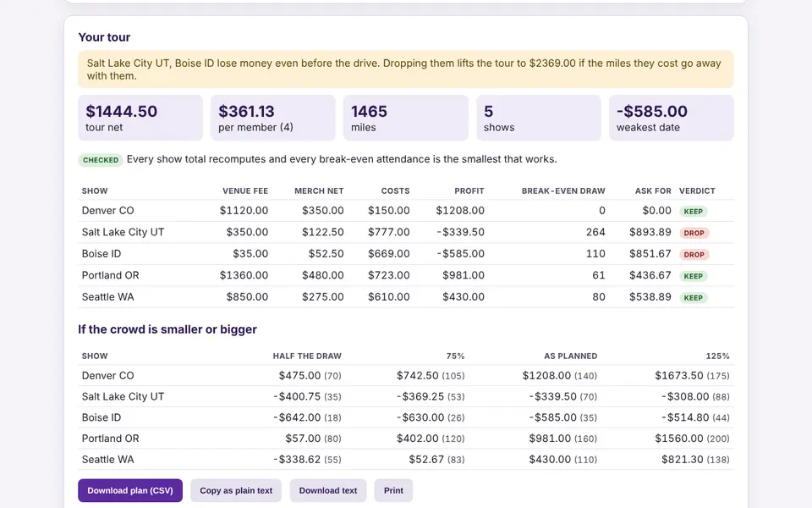Click Boise ask-for value $851.67
Viewport: 812px width, 508px height.
point(650,254)
